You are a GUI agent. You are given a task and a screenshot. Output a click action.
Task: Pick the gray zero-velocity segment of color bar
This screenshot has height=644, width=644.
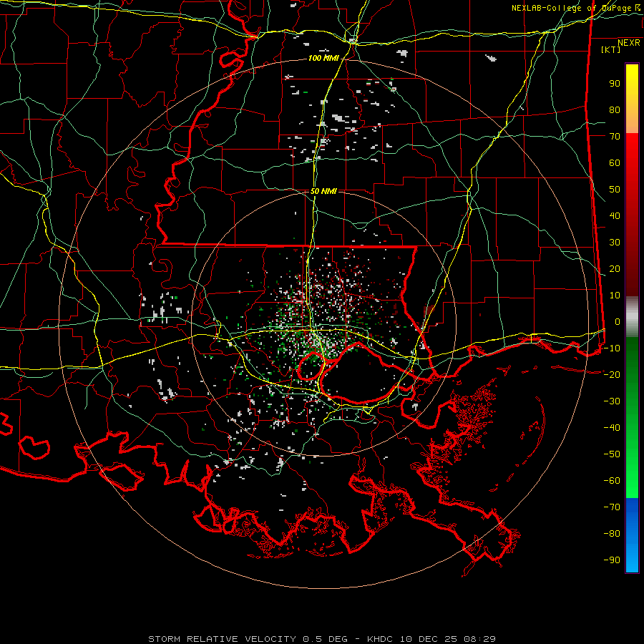tap(632, 317)
